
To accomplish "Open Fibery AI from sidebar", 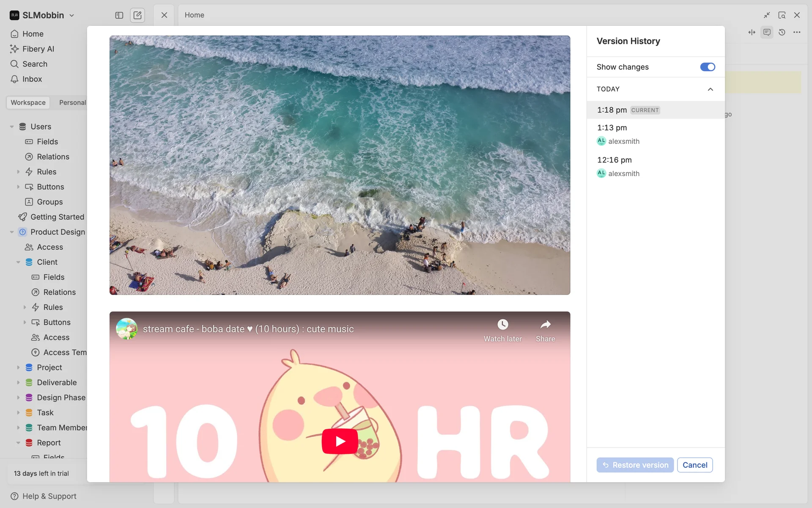I will (x=38, y=49).
